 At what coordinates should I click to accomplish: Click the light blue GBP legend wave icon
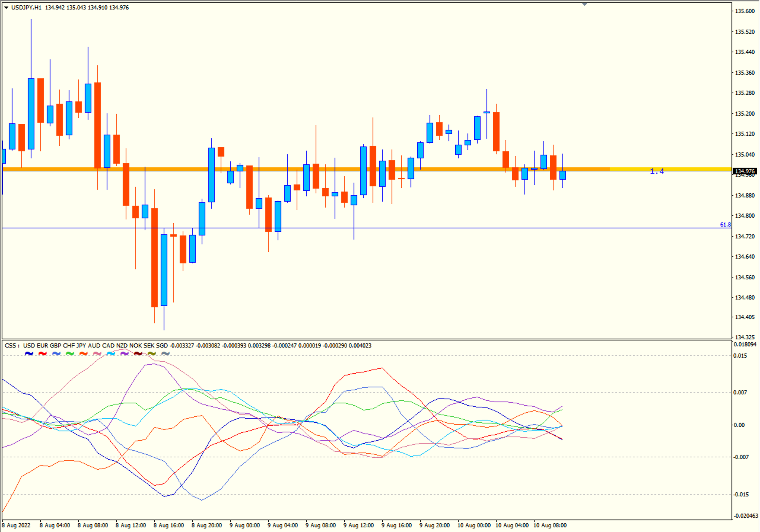pos(56,354)
